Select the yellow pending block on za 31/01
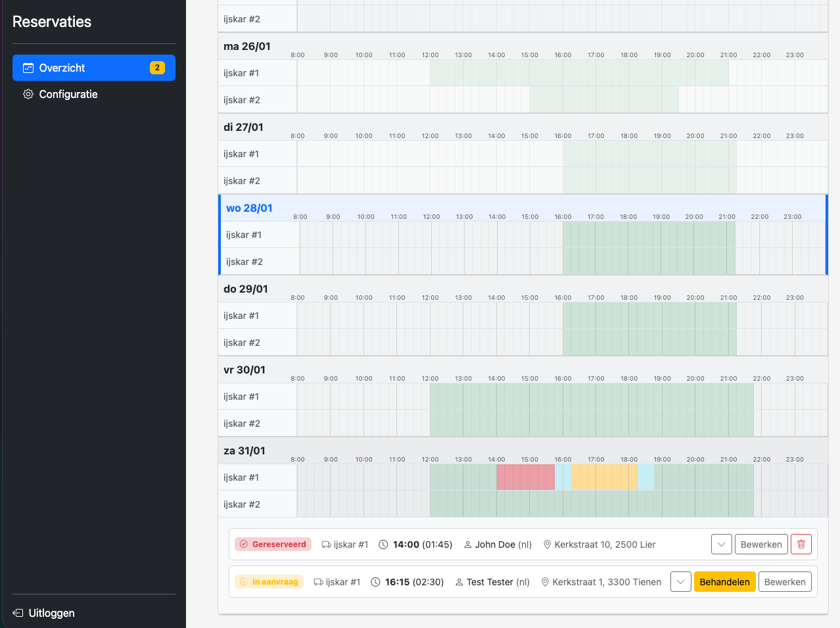This screenshot has width=840, height=628. pyautogui.click(x=604, y=477)
